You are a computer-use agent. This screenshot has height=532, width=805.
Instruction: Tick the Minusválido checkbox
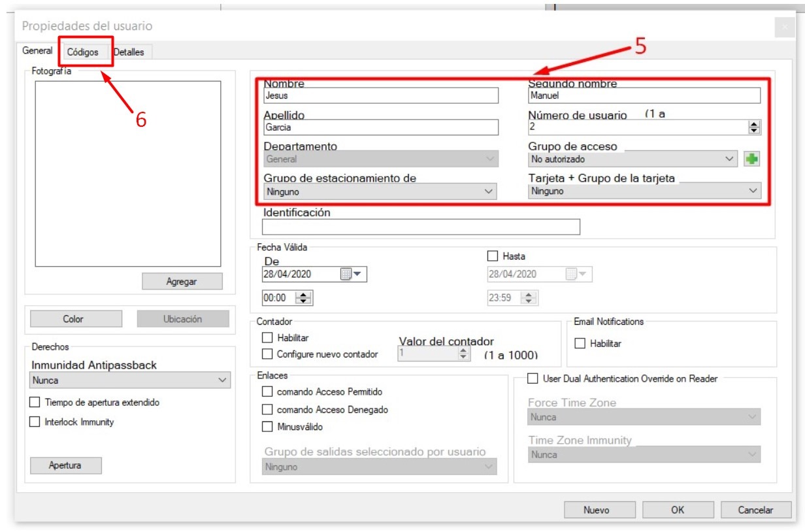[x=267, y=427]
